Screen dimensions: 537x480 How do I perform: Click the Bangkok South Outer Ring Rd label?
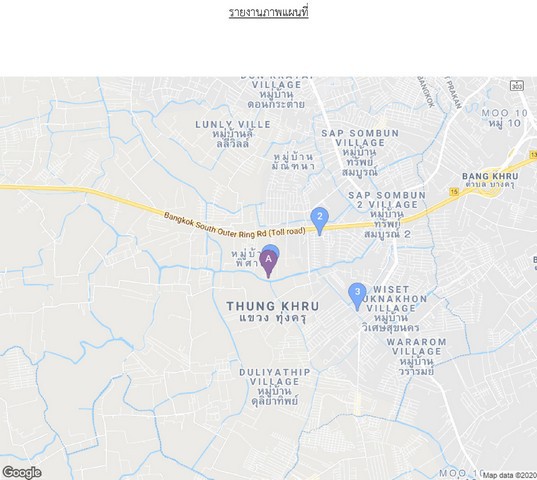[x=234, y=225]
